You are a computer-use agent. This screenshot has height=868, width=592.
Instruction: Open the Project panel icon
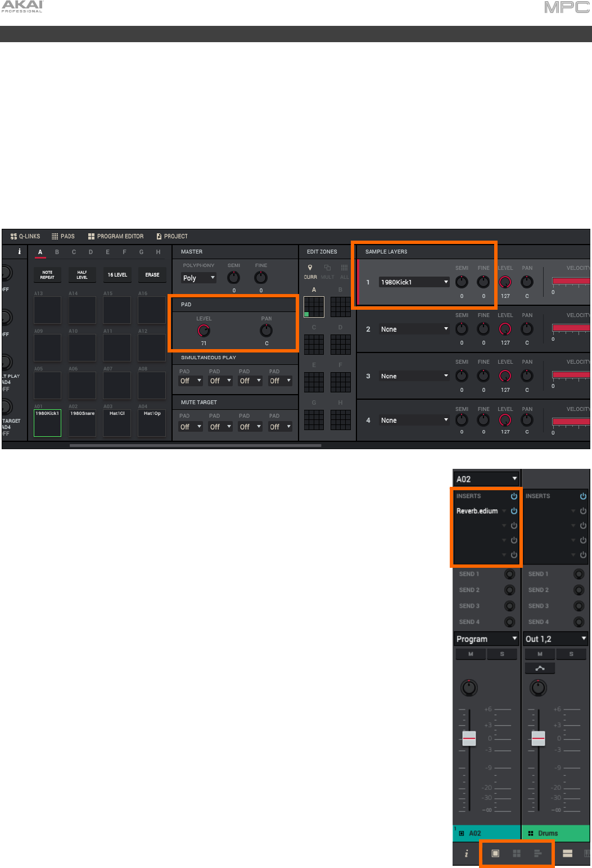159,237
